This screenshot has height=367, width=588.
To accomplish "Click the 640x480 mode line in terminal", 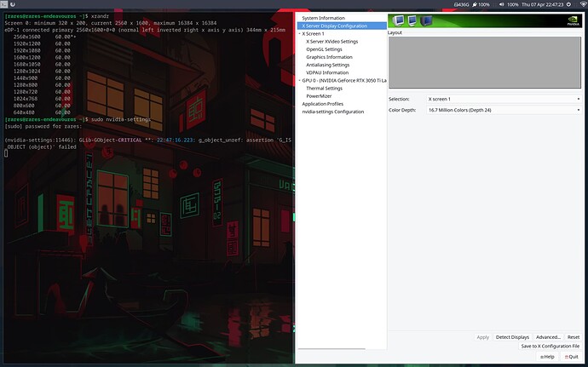I will click(x=42, y=112).
